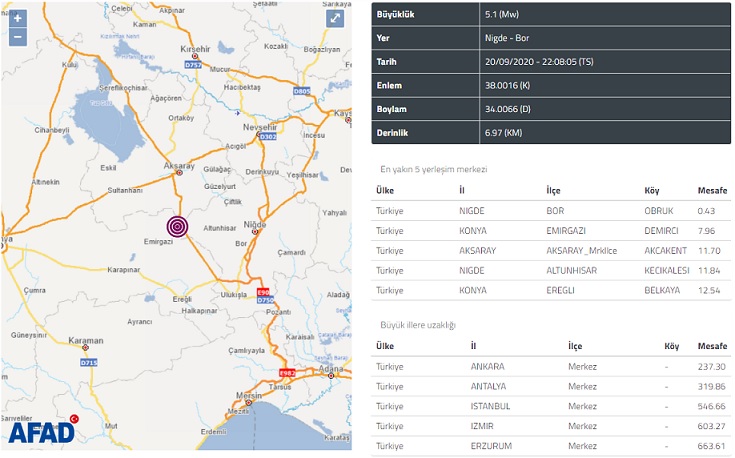The image size is (735, 458).
Task: Click the Köy header in nearest settlements table
Action: pyautogui.click(x=653, y=190)
